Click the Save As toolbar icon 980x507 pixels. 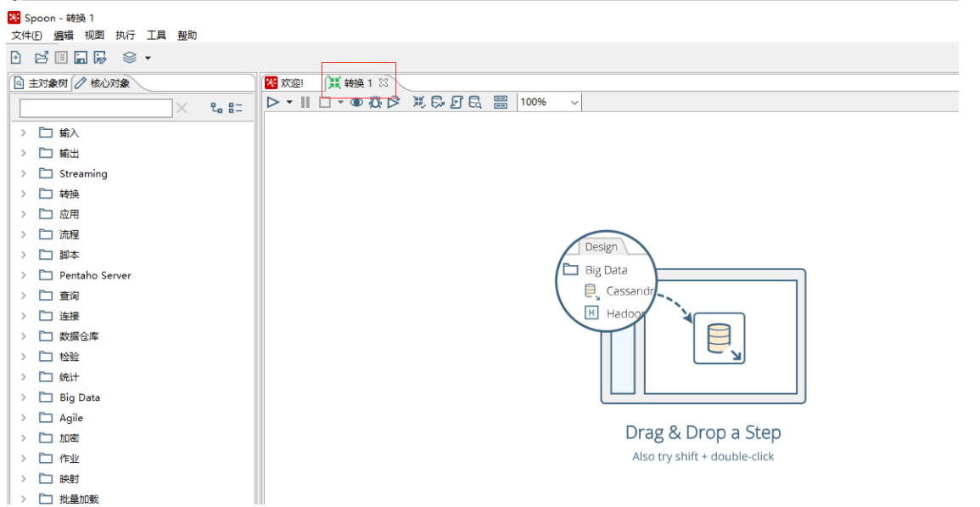(100, 58)
